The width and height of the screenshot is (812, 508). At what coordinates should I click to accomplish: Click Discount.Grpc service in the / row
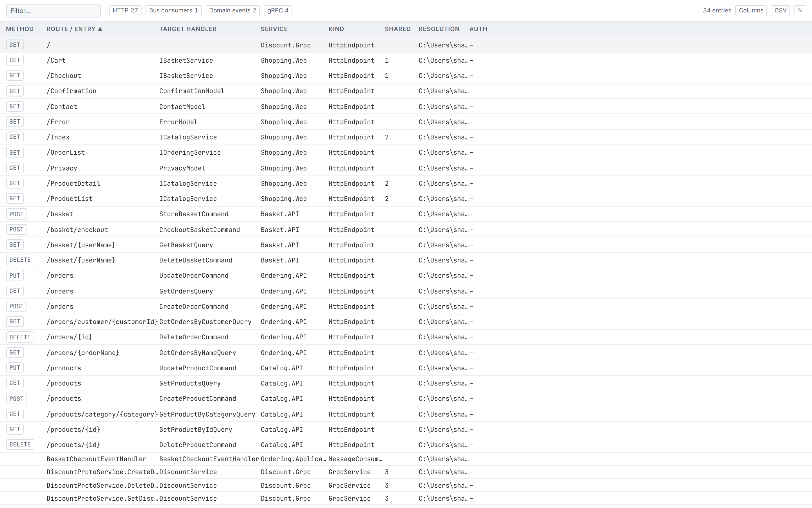(x=286, y=45)
